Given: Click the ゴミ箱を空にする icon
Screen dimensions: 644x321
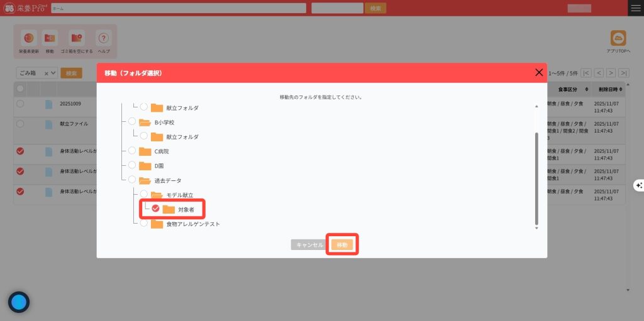Looking at the screenshot, I should pos(77,38).
